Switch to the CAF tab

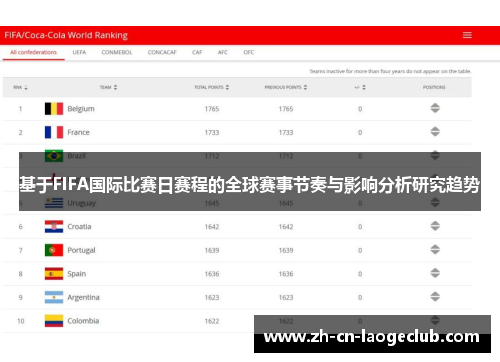pos(197,52)
